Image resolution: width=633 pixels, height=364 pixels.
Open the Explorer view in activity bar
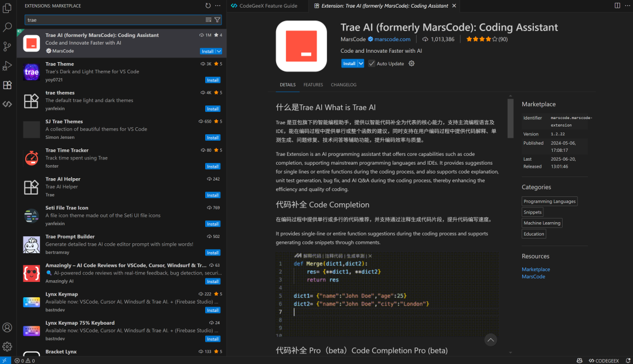click(x=7, y=8)
